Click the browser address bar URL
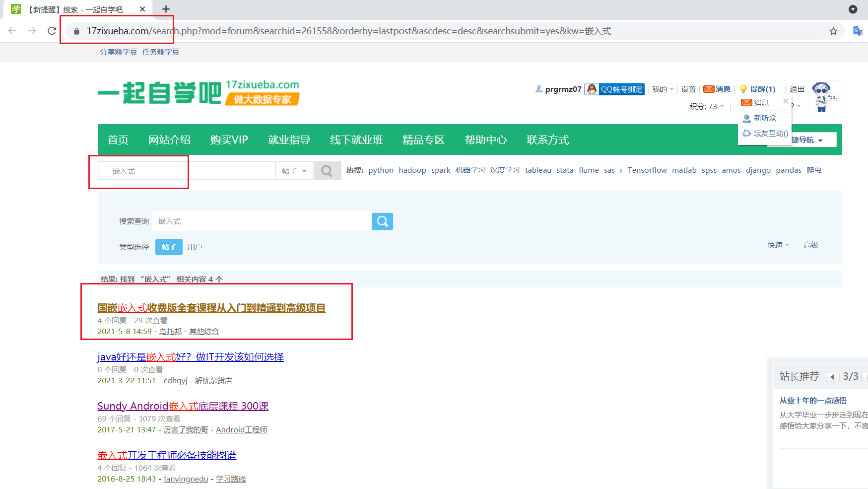 [x=348, y=31]
